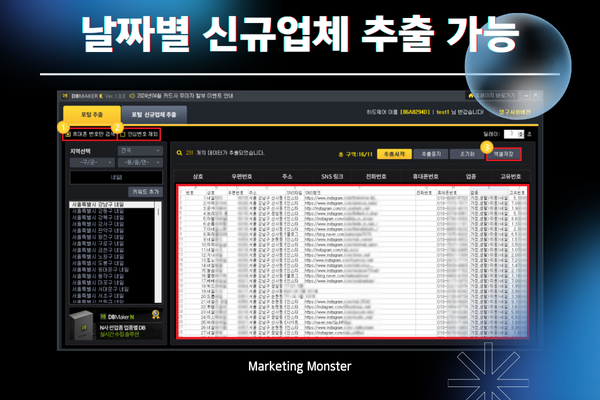600x400 pixels.
Task: Expand the -동/읍/면- dropdown
Action: click(140, 162)
